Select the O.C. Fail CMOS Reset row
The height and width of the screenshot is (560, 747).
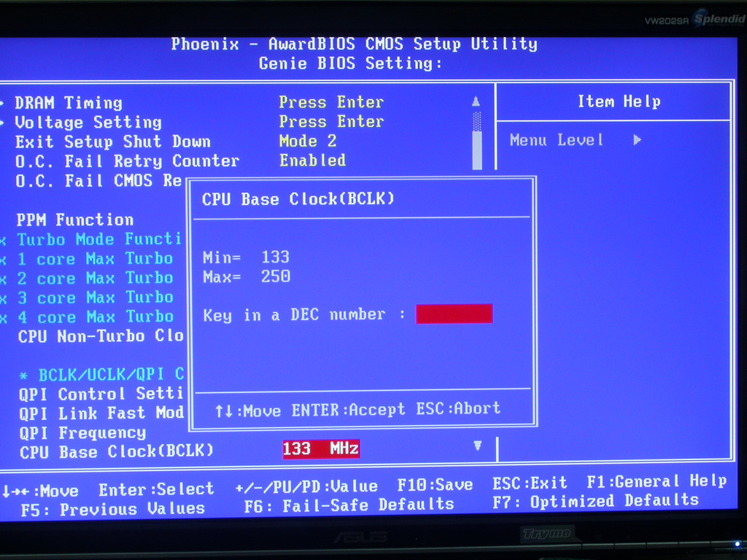(x=98, y=181)
